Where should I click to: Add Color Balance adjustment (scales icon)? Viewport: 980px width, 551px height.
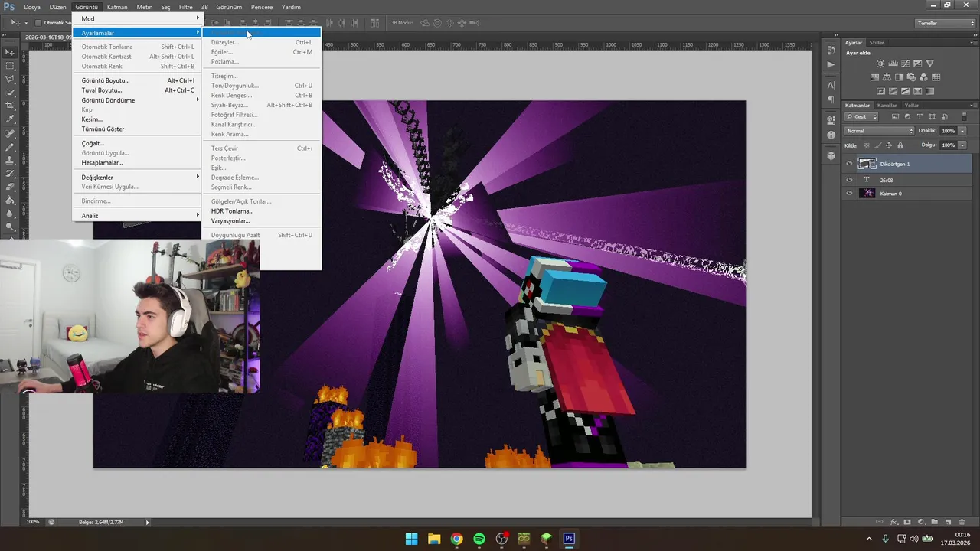click(x=887, y=77)
